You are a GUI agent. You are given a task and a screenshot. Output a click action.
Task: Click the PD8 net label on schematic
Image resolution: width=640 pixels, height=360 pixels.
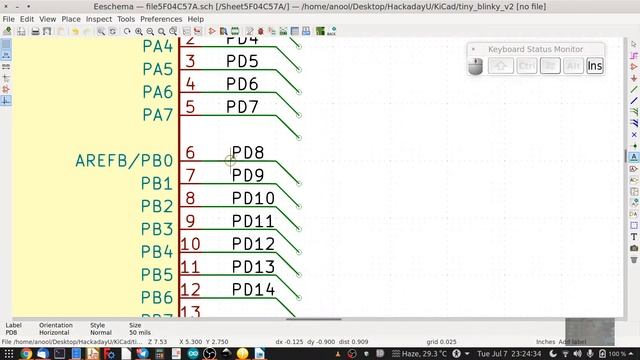point(248,153)
